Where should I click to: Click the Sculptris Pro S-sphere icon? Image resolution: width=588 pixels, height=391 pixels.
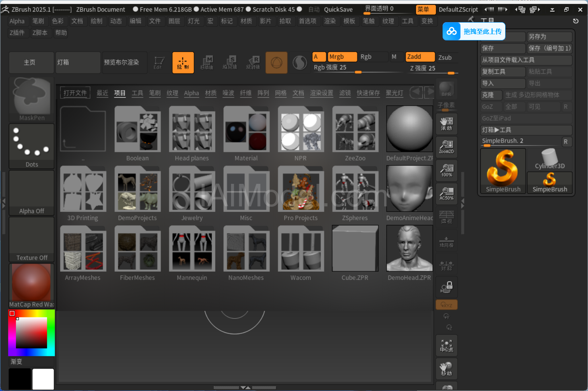[299, 62]
